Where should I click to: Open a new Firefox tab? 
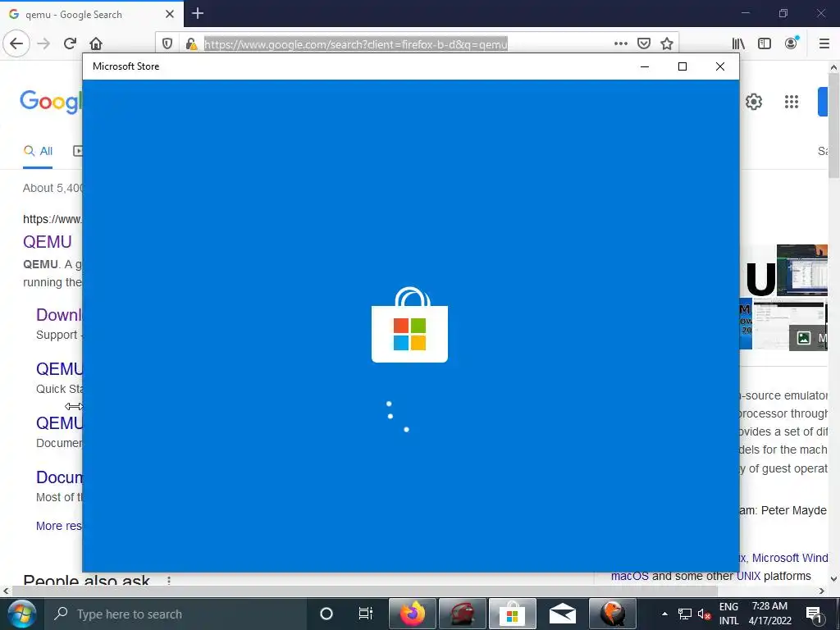click(x=198, y=13)
